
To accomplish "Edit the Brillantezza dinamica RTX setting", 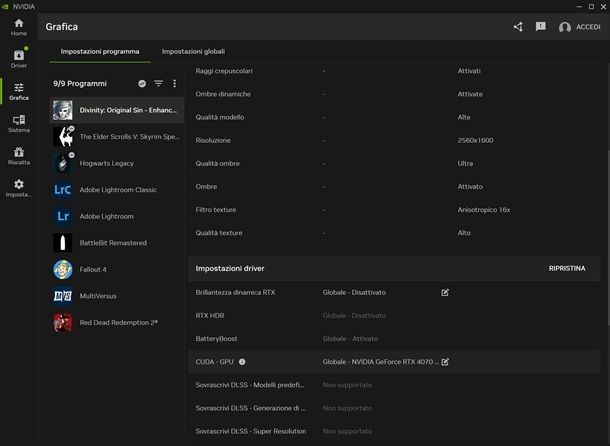I will 445,292.
